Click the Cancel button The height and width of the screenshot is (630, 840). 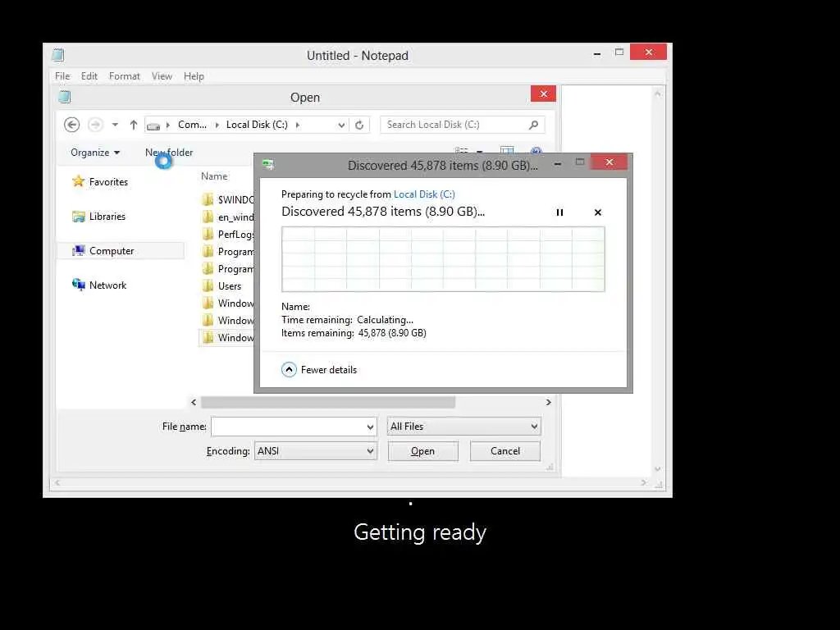click(x=505, y=451)
